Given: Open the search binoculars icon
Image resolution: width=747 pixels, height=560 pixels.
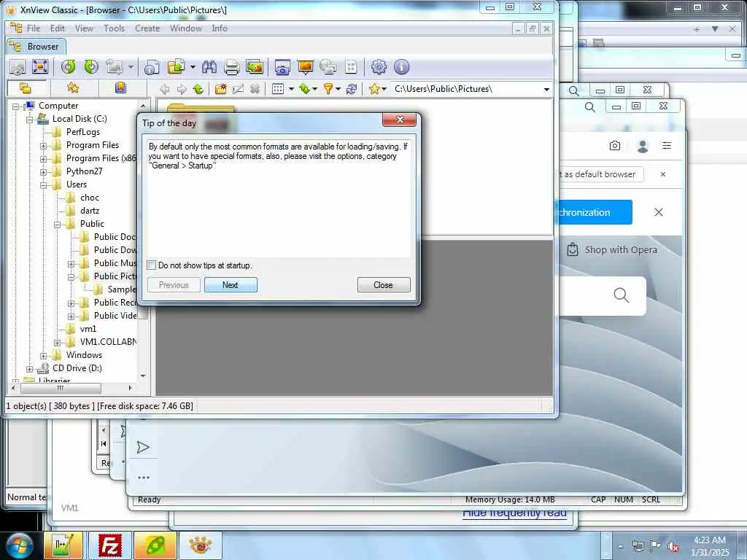Looking at the screenshot, I should point(209,67).
